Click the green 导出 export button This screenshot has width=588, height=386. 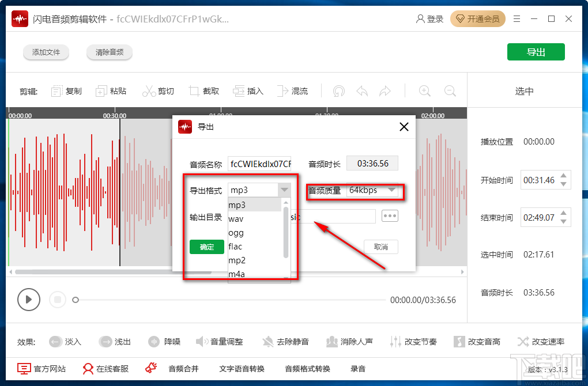pos(536,51)
